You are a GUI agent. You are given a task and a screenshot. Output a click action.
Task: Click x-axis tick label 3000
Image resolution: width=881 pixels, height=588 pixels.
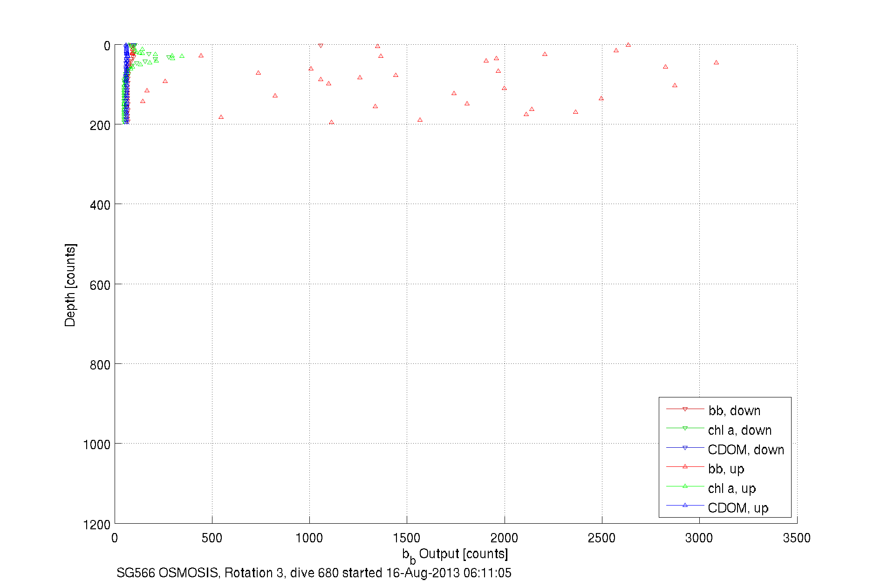pyautogui.click(x=699, y=538)
